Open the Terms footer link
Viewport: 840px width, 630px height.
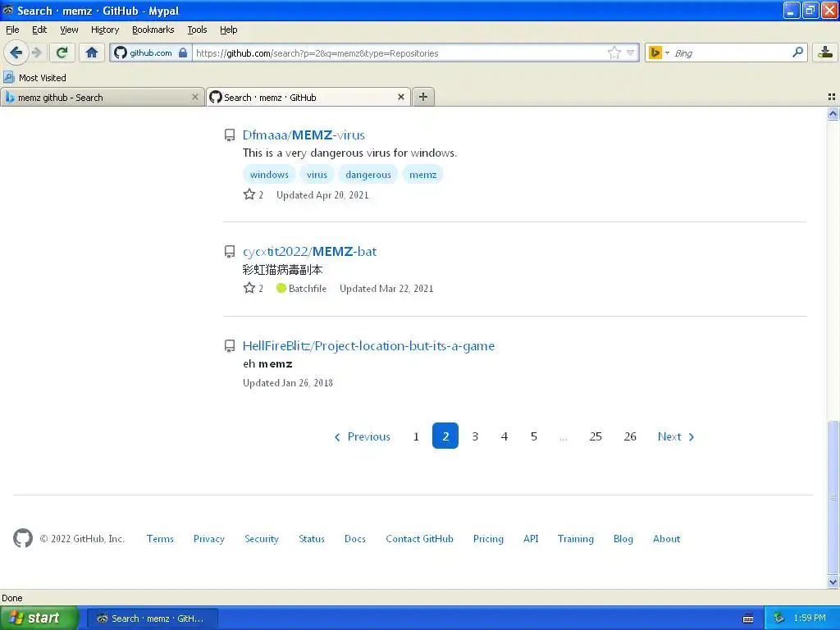click(x=160, y=539)
